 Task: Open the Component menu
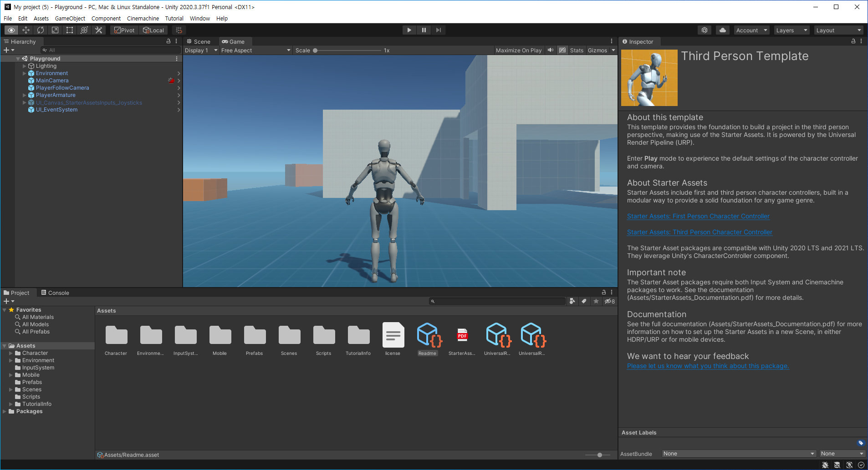coord(106,19)
